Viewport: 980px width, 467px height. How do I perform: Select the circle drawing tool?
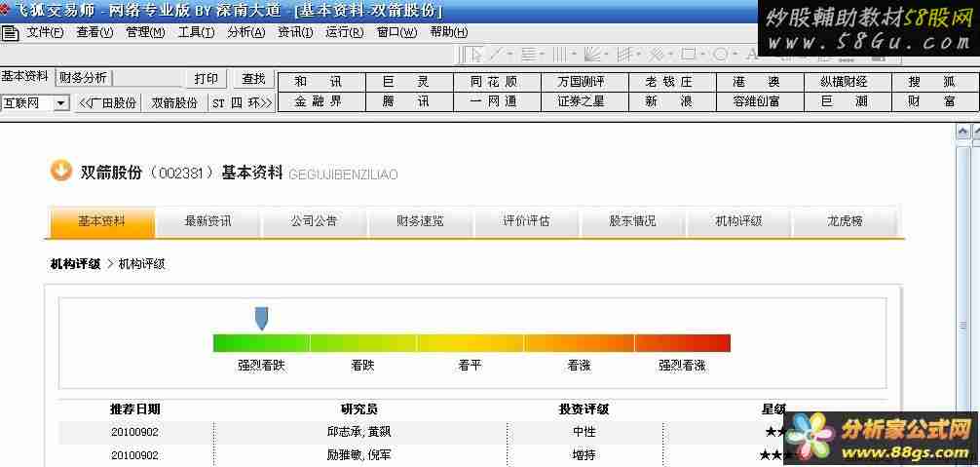click(720, 55)
